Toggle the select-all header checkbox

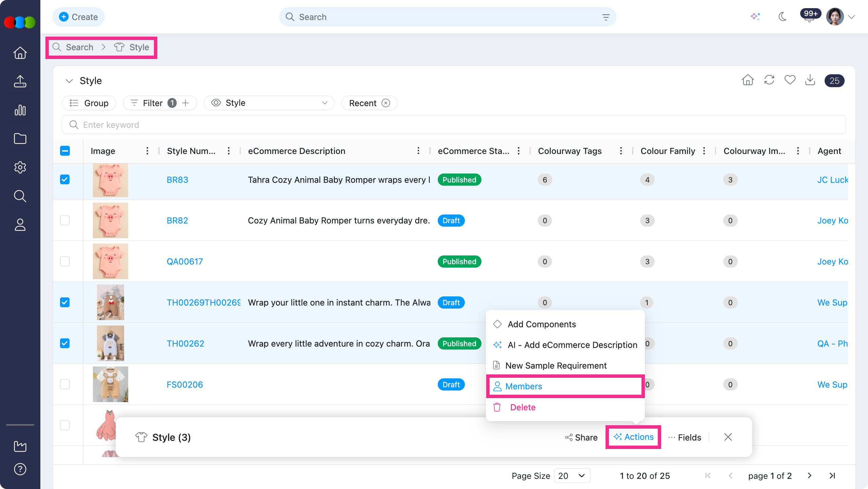click(x=65, y=151)
